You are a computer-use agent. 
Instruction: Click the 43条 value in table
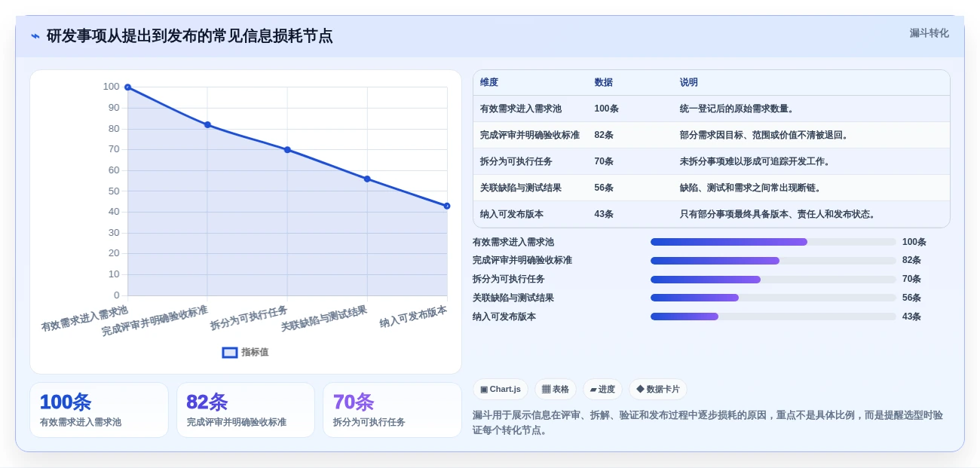604,214
